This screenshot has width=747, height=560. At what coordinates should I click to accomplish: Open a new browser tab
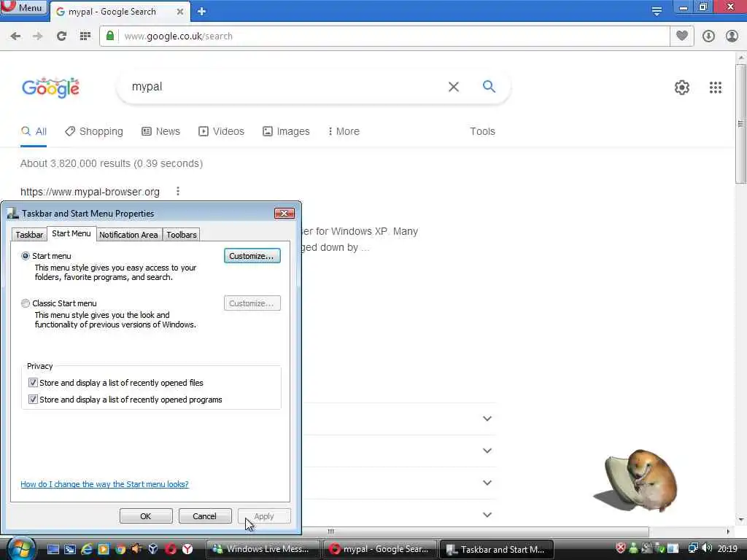[x=201, y=12]
